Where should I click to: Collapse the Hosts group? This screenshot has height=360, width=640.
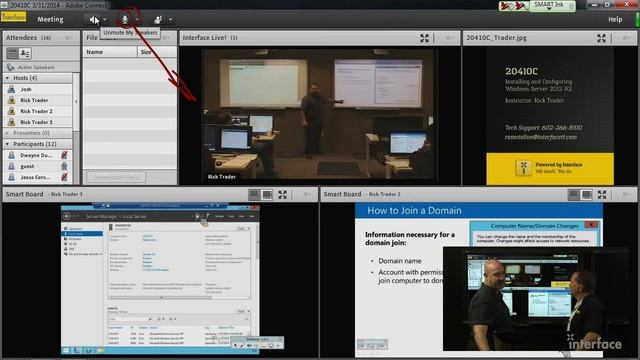(7, 78)
